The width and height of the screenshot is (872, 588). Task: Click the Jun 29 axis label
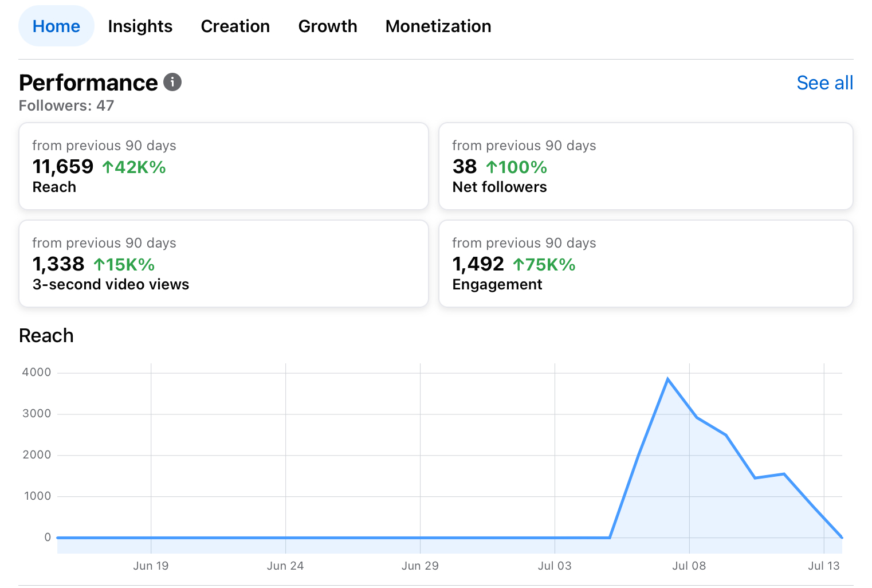pos(420,566)
